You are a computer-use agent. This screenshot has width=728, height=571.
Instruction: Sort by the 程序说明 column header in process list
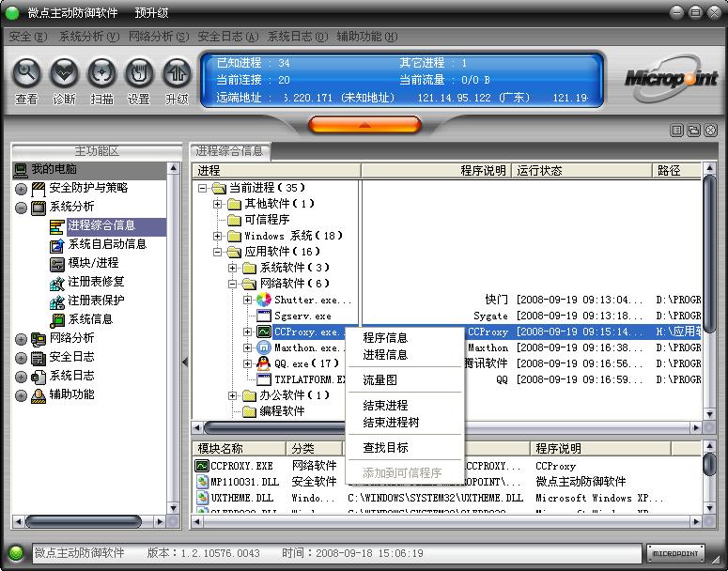click(436, 171)
